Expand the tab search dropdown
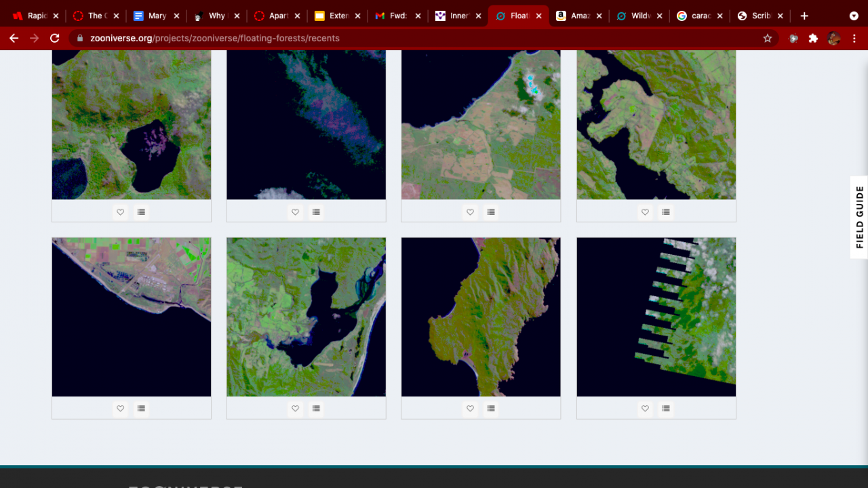 point(854,16)
